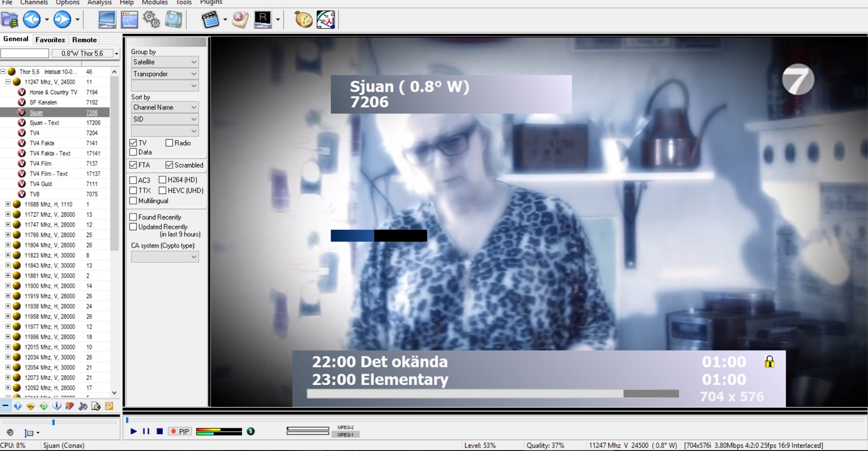Click the document edit icon under channel list
This screenshot has height=451, width=868.
click(x=96, y=406)
